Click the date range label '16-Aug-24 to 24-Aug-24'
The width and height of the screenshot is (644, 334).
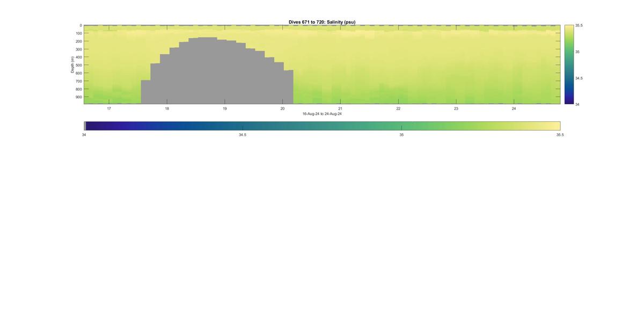point(322,114)
